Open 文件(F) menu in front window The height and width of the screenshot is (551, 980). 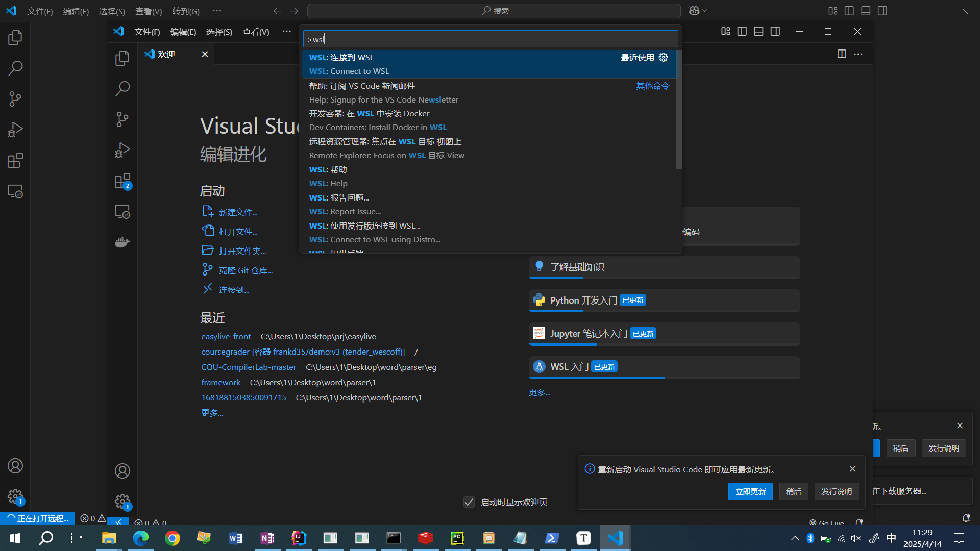(147, 32)
